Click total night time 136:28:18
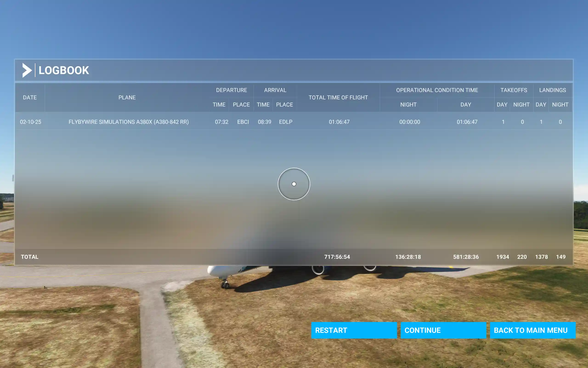Screen dimensions: 588x368 click(x=408, y=257)
